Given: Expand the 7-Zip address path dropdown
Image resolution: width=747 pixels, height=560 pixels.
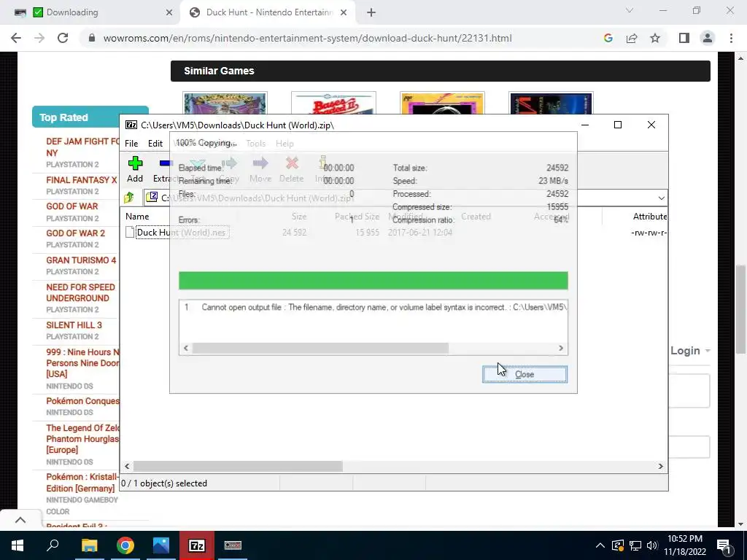Looking at the screenshot, I should [661, 198].
